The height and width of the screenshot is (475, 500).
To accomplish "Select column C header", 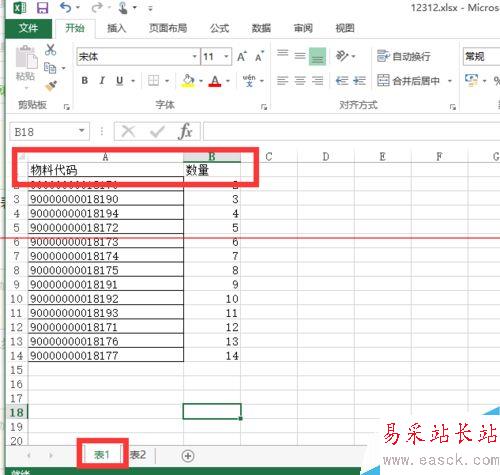I will [269, 157].
